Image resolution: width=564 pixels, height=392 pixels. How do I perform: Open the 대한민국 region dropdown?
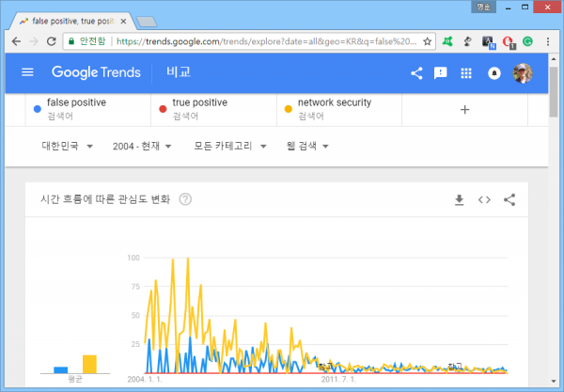tap(68, 146)
